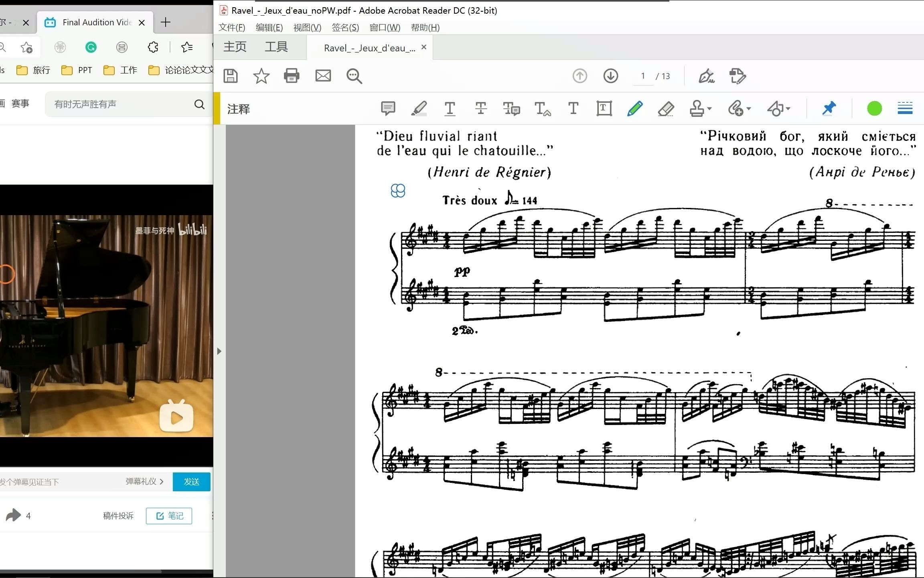Switch to the 主页 tab
The image size is (924, 578).
[x=235, y=47]
